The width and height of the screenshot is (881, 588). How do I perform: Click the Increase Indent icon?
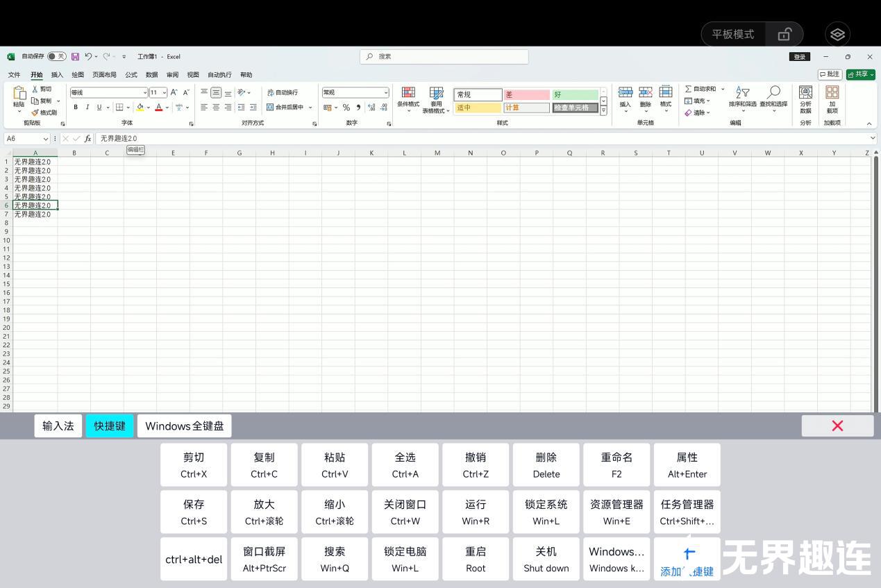pos(253,107)
